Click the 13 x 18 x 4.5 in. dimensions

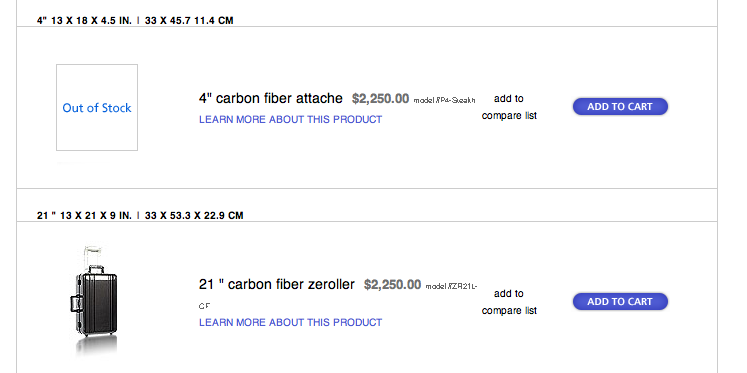(x=91, y=20)
